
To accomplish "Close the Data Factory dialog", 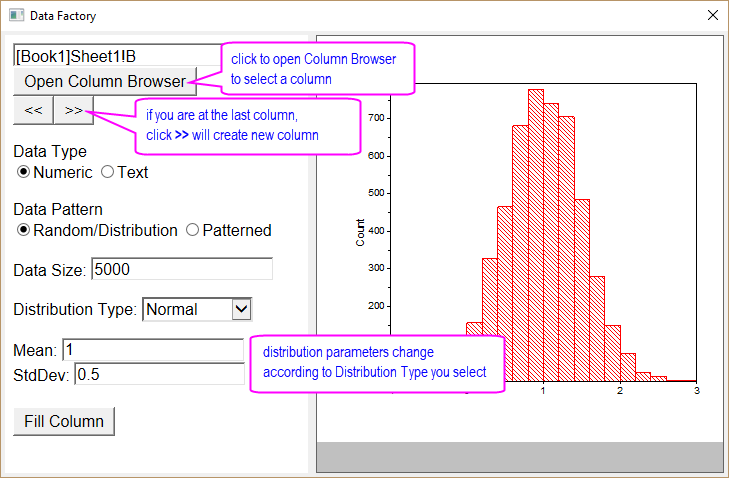I will pos(712,15).
